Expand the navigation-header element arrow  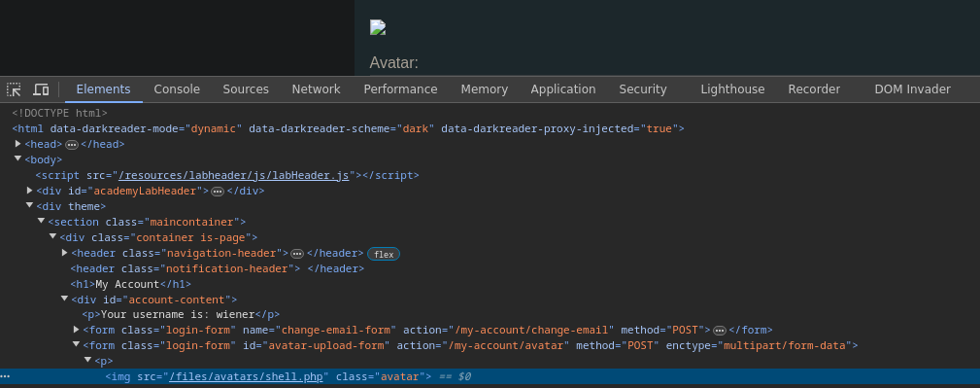(64, 252)
